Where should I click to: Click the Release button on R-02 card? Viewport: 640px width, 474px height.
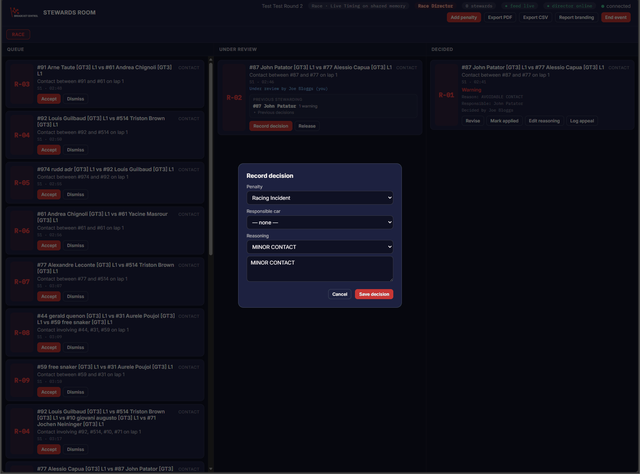(307, 126)
